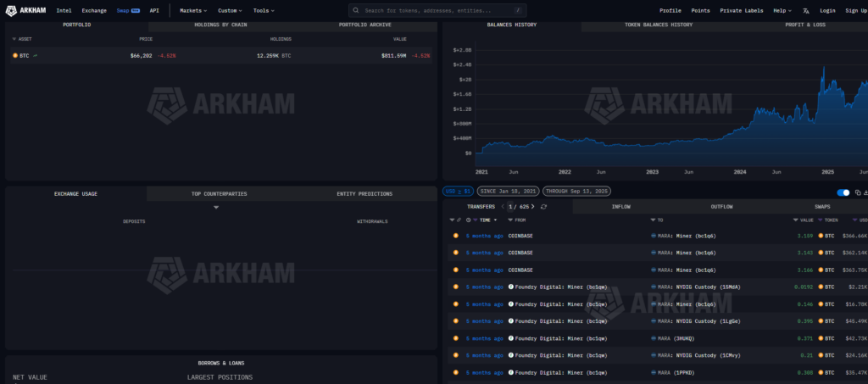The height and width of the screenshot is (384, 868).
Task: Switch to Holdings By Chain tab
Action: (x=220, y=25)
